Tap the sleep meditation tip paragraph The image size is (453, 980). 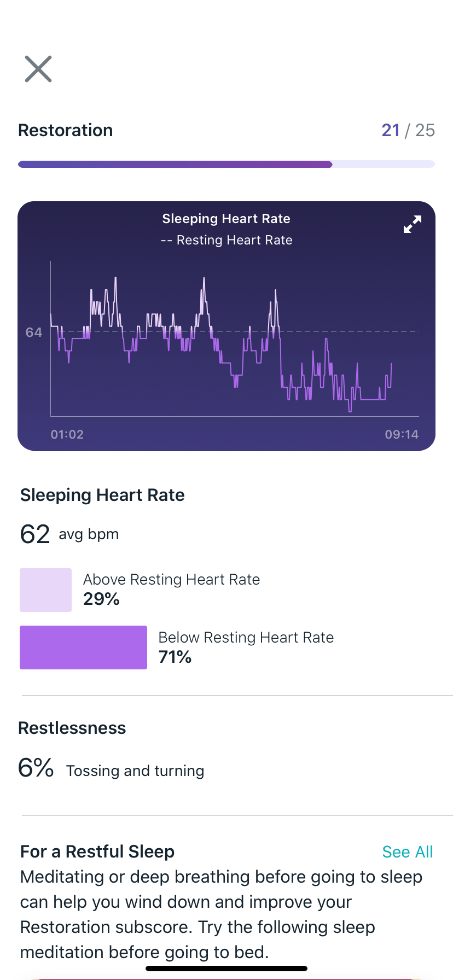pyautogui.click(x=221, y=914)
